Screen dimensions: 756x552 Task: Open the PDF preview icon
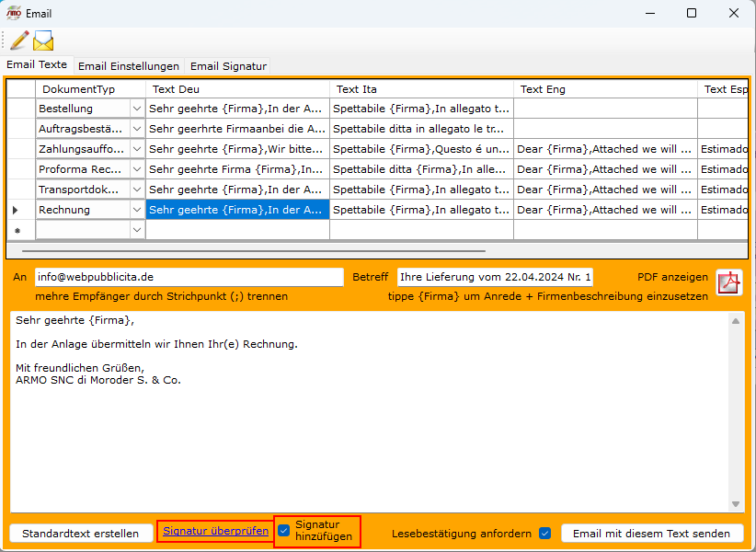729,282
